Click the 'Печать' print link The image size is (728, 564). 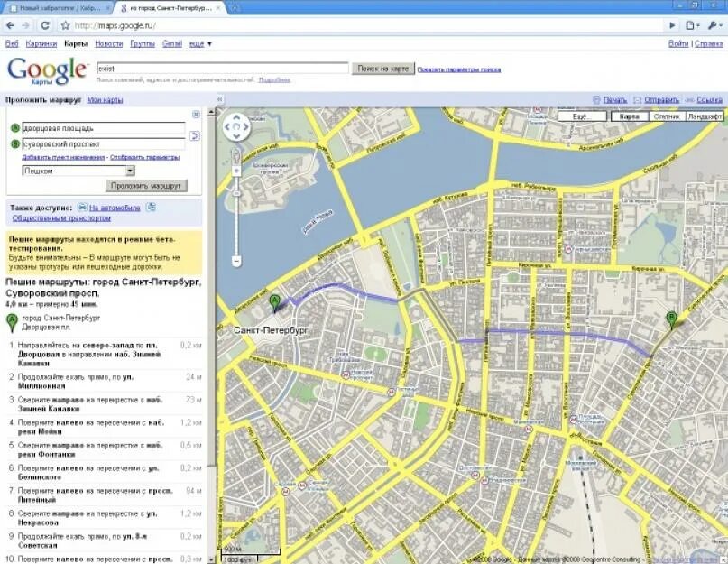coord(614,100)
